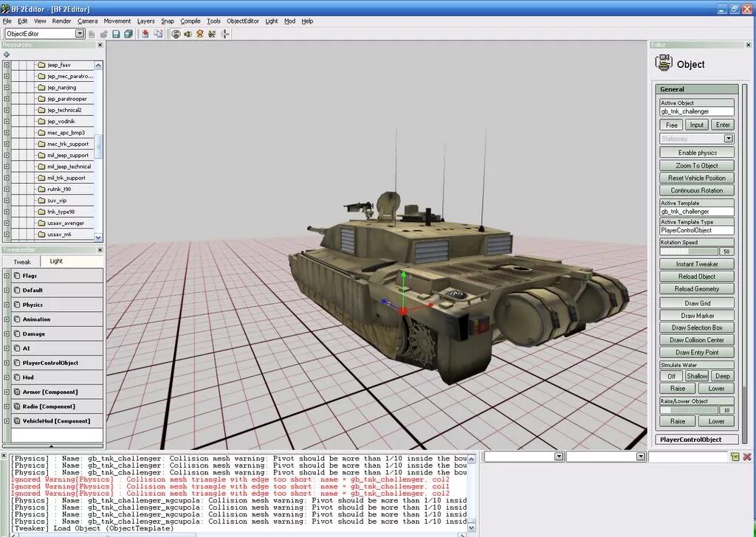Select the usaav_avenger tree item
Viewport: 756px width, 537px height.
point(66,223)
